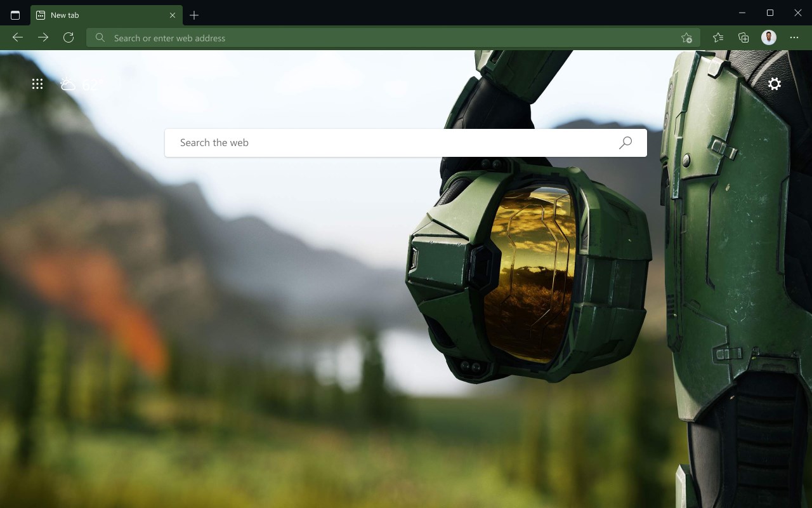Refresh the current page
Image resolution: width=812 pixels, height=508 pixels.
[x=69, y=37]
